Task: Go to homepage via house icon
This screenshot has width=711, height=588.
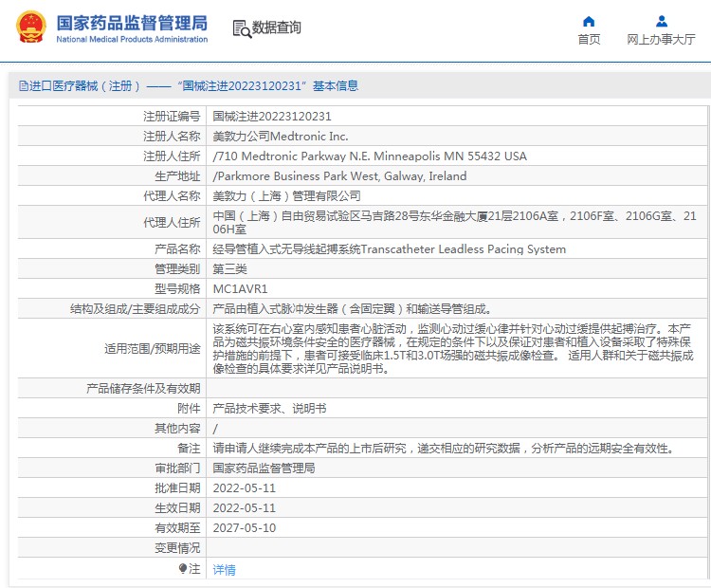Action: coord(589,21)
